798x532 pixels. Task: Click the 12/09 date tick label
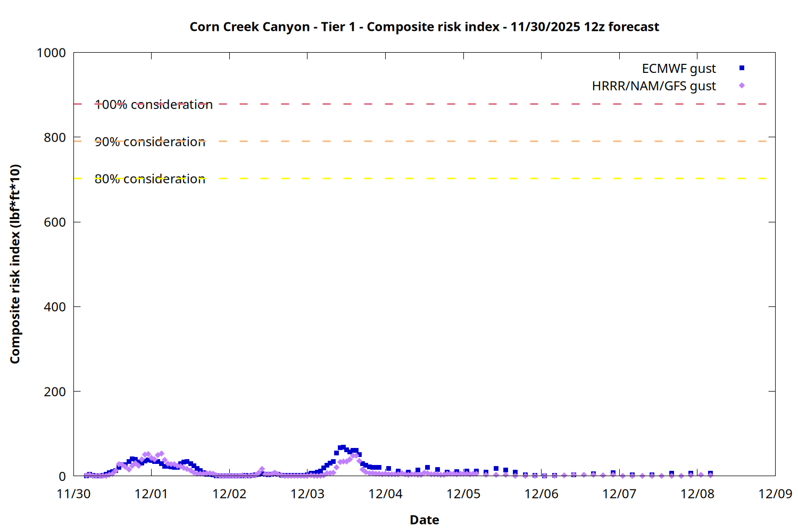(775, 494)
